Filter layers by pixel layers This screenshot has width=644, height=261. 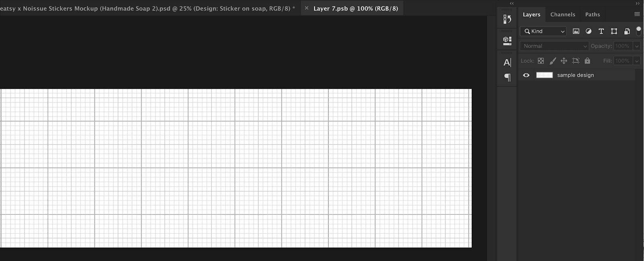pos(576,31)
